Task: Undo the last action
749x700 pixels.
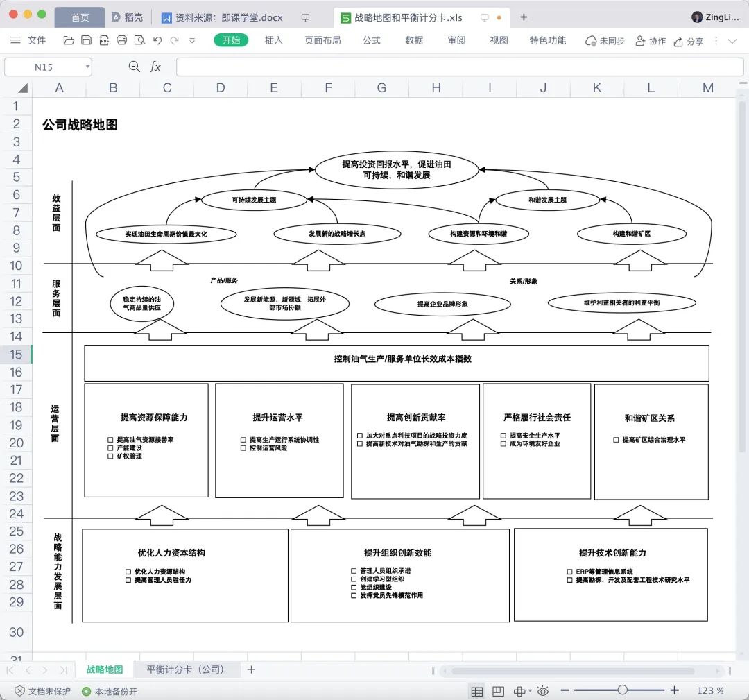Action: point(157,40)
